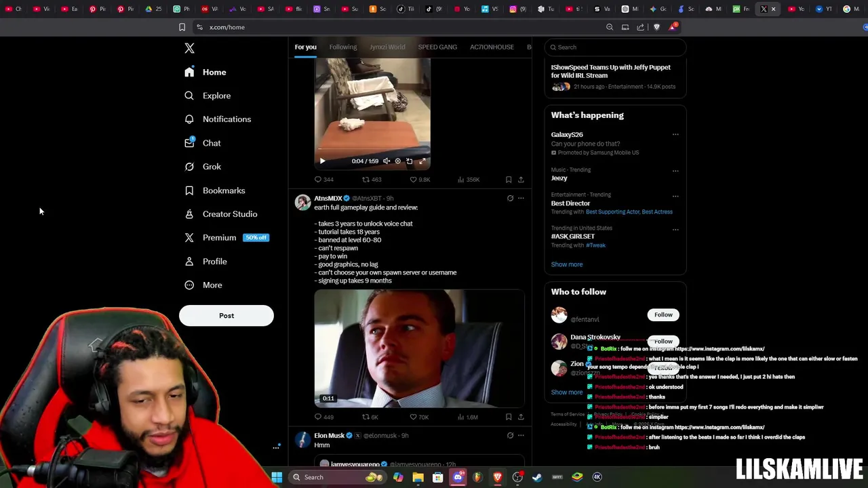Open the AtnsMDX profile avatar
Image resolution: width=868 pixels, height=488 pixels.
tap(302, 202)
